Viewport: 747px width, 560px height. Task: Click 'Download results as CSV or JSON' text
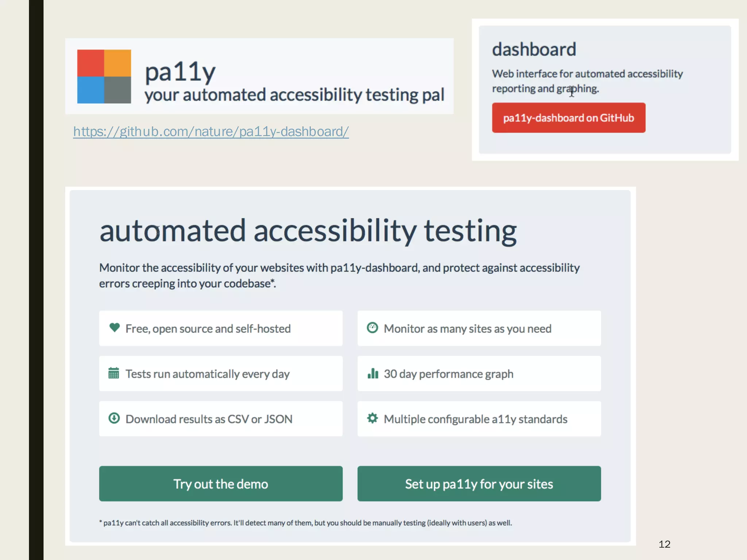209,419
